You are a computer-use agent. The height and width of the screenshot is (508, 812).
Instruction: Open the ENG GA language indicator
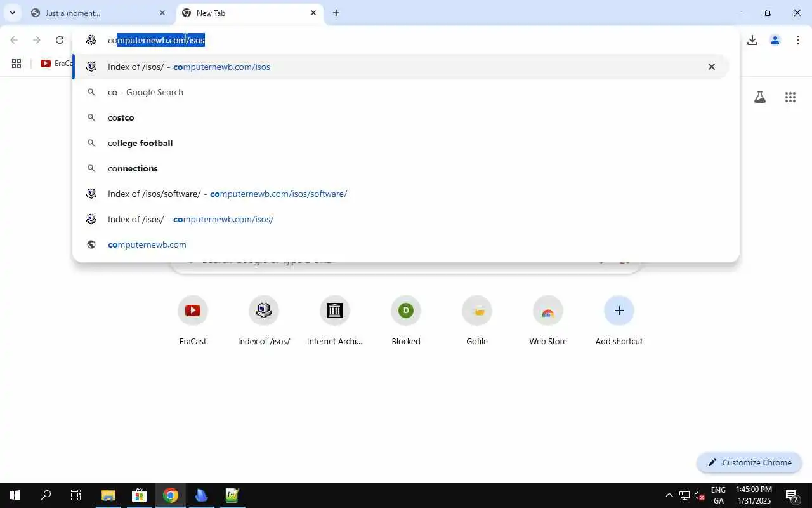point(718,495)
